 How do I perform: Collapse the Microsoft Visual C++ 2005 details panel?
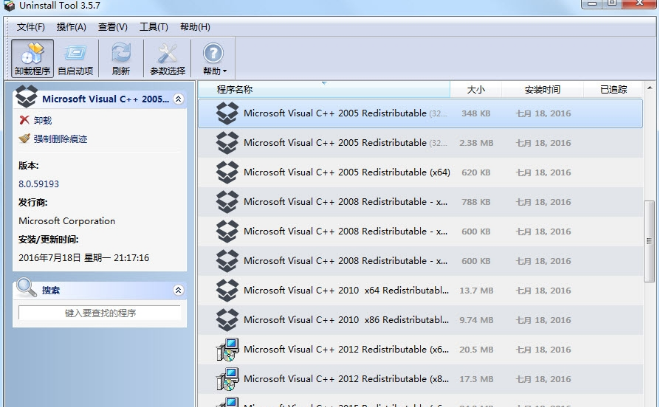coord(178,99)
